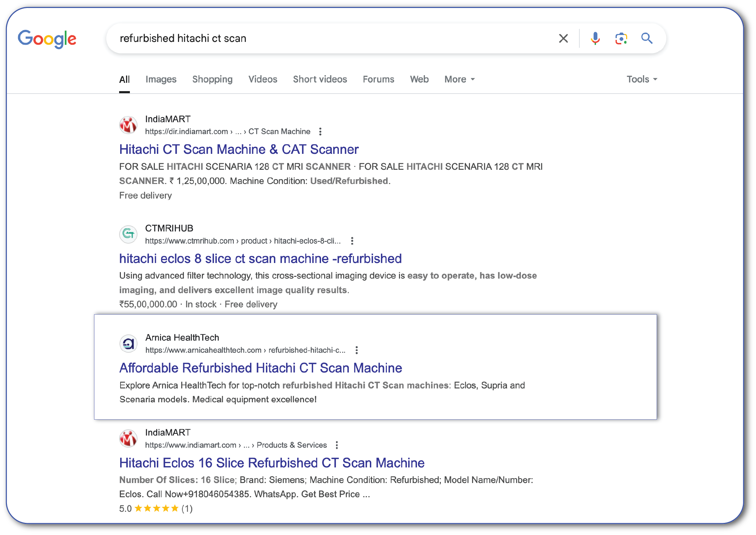
Task: Click IndiaMART favicon of first result
Action: click(128, 125)
